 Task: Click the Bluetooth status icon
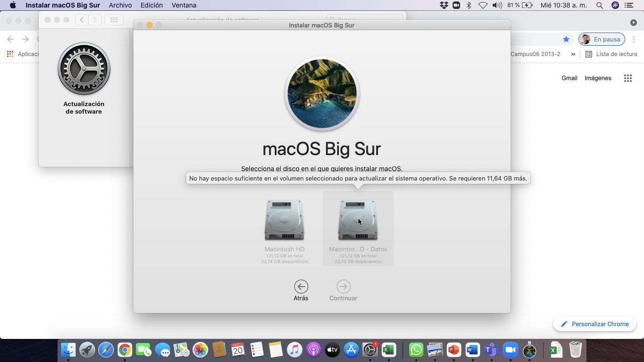tap(469, 5)
